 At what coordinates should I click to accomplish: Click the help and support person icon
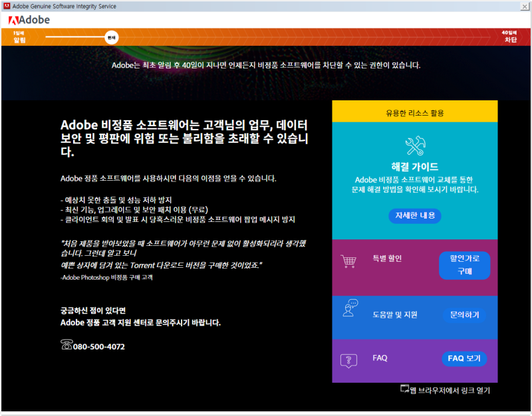click(350, 308)
